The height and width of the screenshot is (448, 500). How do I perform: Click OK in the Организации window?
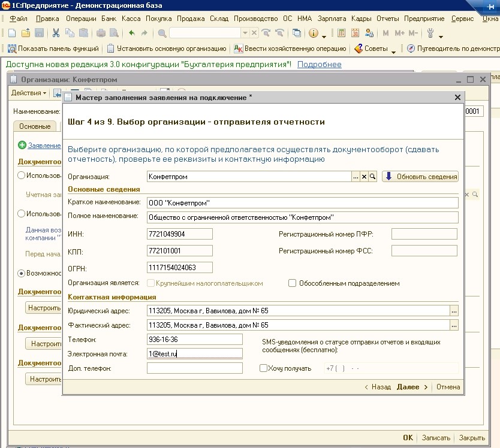[408, 438]
